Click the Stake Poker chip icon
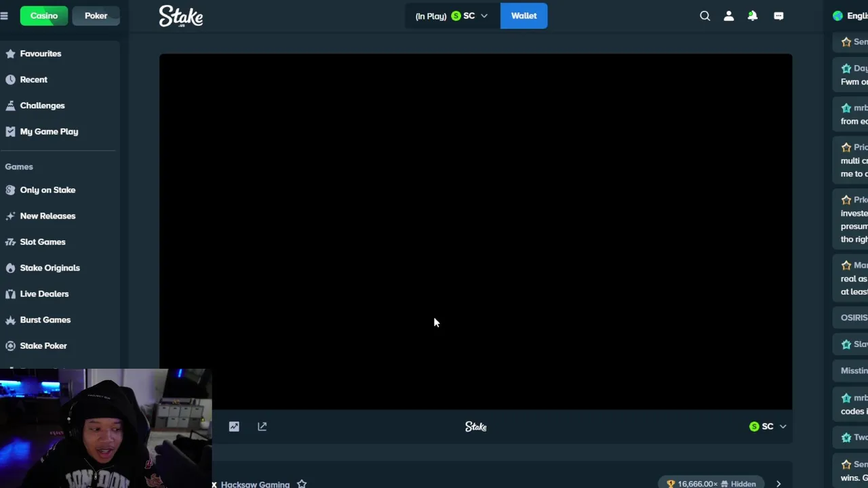Screen dimensions: 868x488 tap(10, 346)
